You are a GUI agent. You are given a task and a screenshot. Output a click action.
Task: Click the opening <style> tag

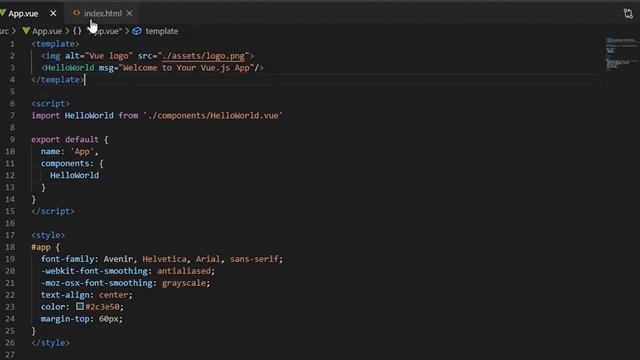[48, 235]
